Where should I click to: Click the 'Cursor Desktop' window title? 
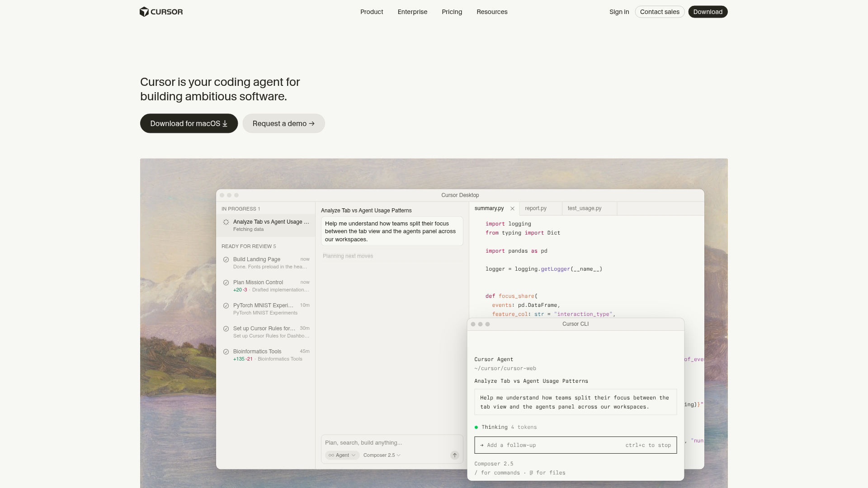460,195
